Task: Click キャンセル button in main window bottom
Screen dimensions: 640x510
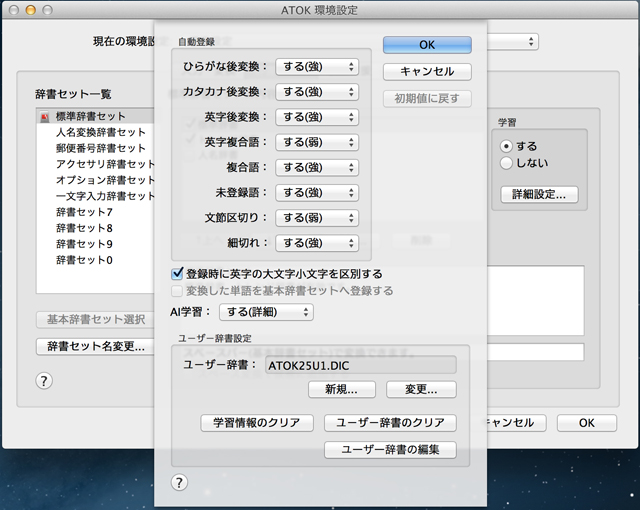Action: tap(516, 423)
